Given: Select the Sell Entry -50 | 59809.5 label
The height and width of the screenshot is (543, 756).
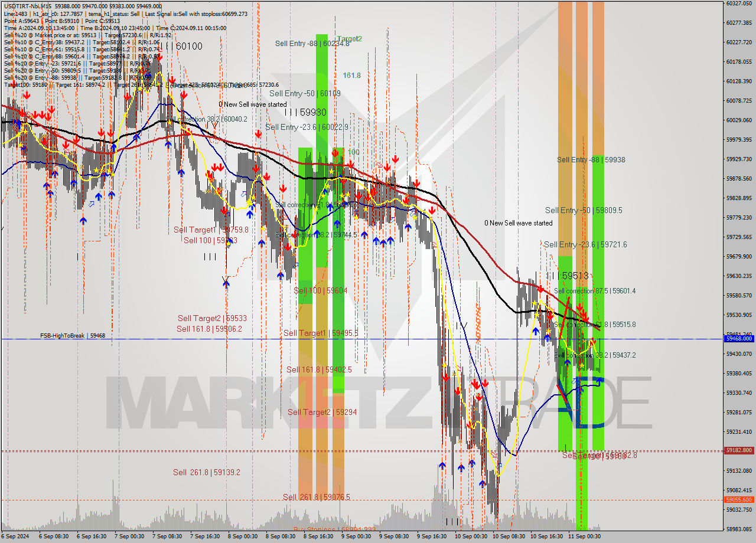Looking at the screenshot, I should pyautogui.click(x=584, y=210).
